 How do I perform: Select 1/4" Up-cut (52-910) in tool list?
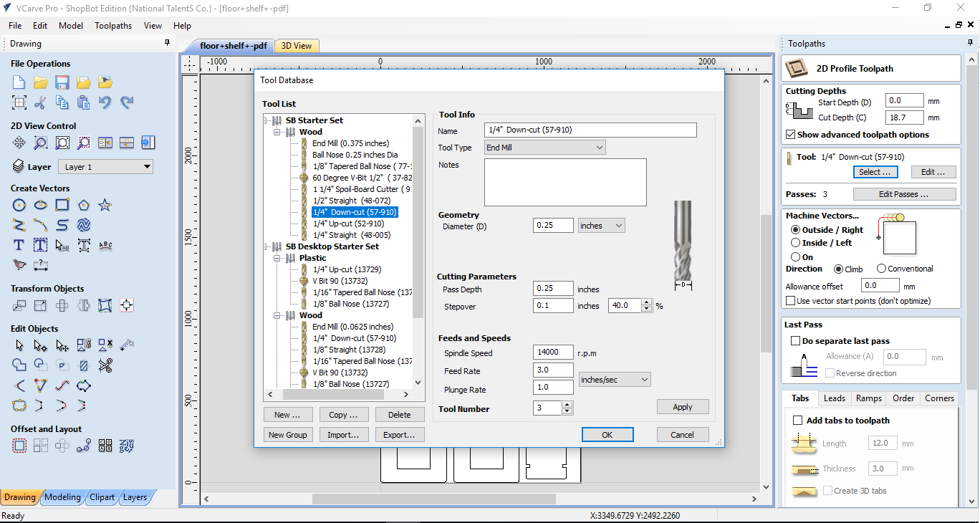click(x=348, y=224)
